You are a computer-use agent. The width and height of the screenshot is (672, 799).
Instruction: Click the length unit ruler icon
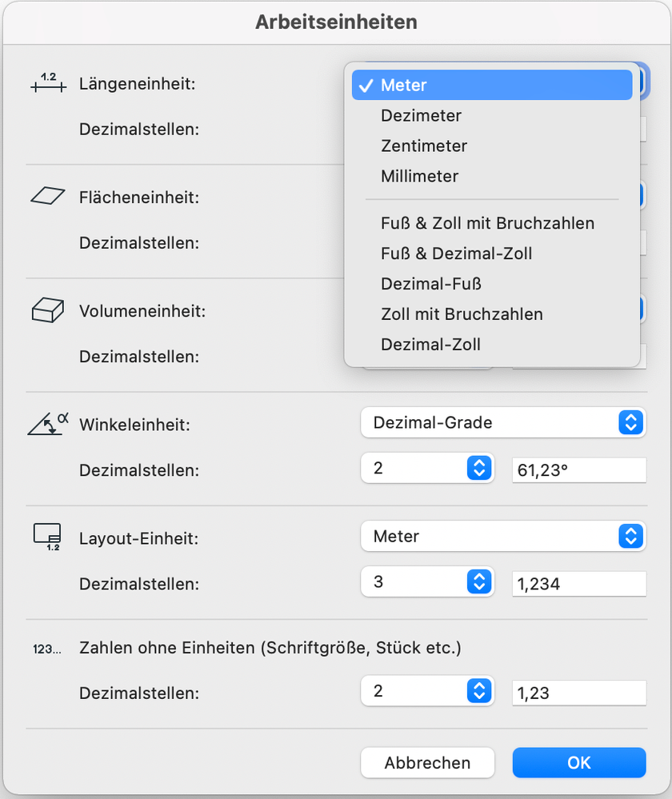coord(47,83)
